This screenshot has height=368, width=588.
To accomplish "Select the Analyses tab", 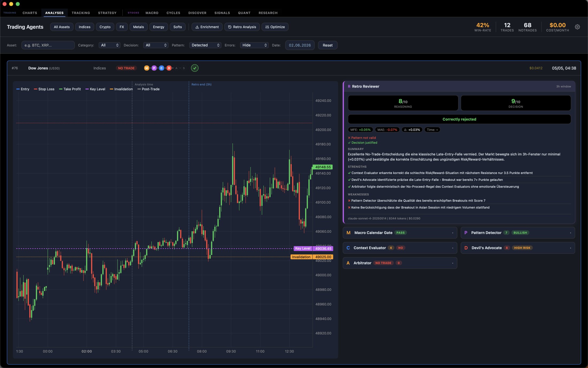I will 54,13.
